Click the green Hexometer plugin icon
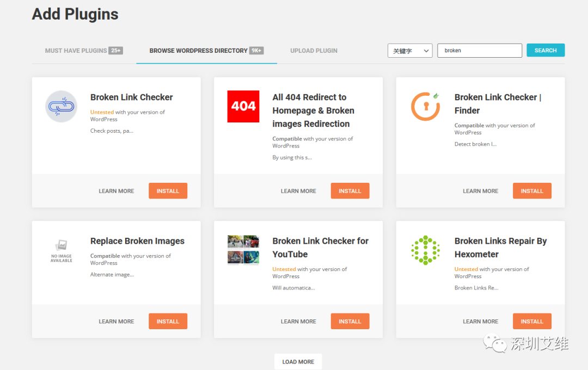This screenshot has width=588, height=370. click(426, 250)
